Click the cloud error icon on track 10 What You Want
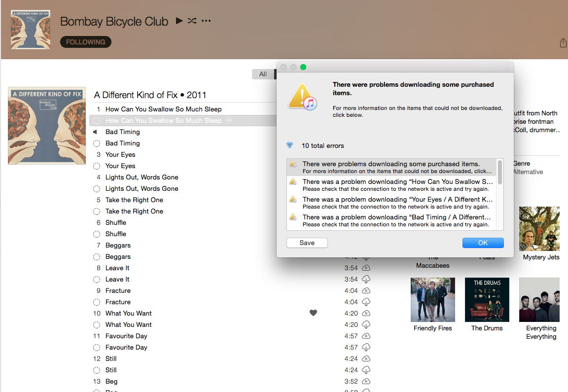Viewport: 568px width, 392px height. [366, 314]
